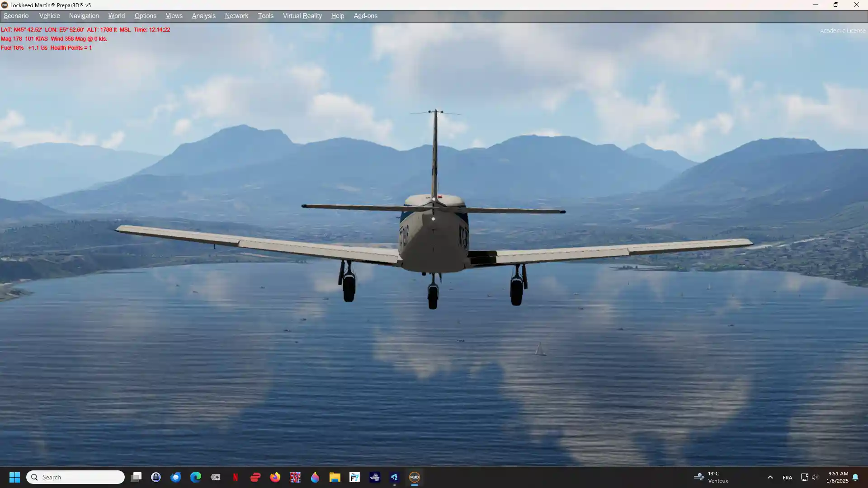Open the blue cloud app on the taskbar
868x488 pixels.
(395, 477)
